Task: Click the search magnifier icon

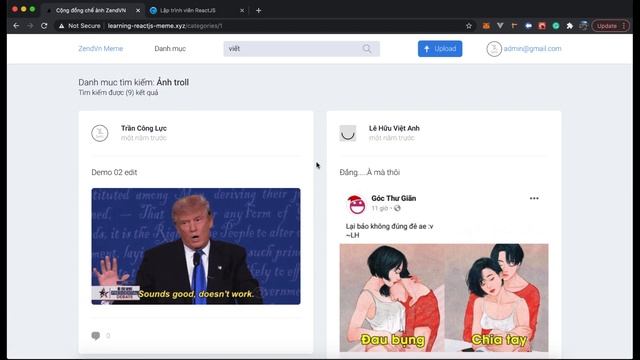Action: pos(367,49)
